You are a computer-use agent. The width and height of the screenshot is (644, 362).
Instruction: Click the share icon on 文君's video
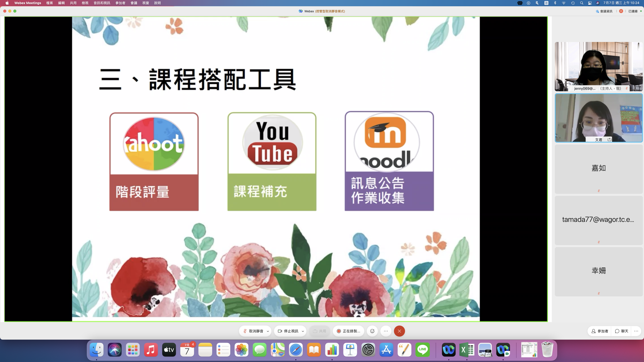609,140
